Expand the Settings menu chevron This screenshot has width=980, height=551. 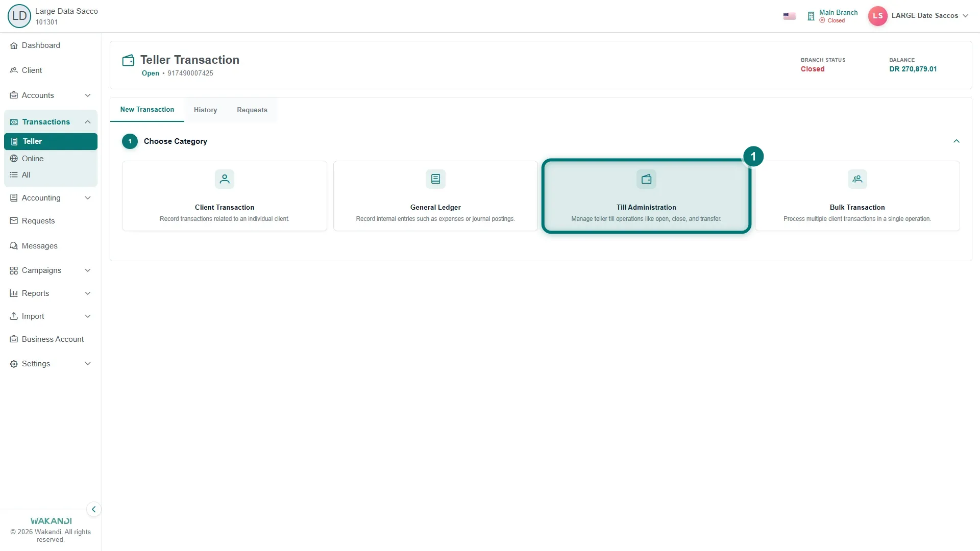coord(88,364)
